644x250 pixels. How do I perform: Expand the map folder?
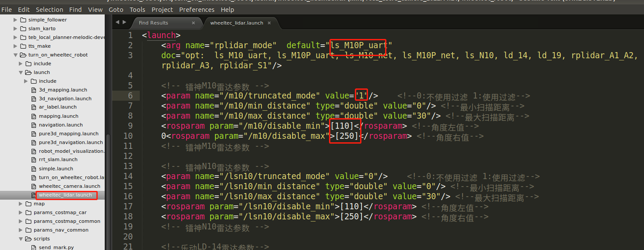click(21, 204)
